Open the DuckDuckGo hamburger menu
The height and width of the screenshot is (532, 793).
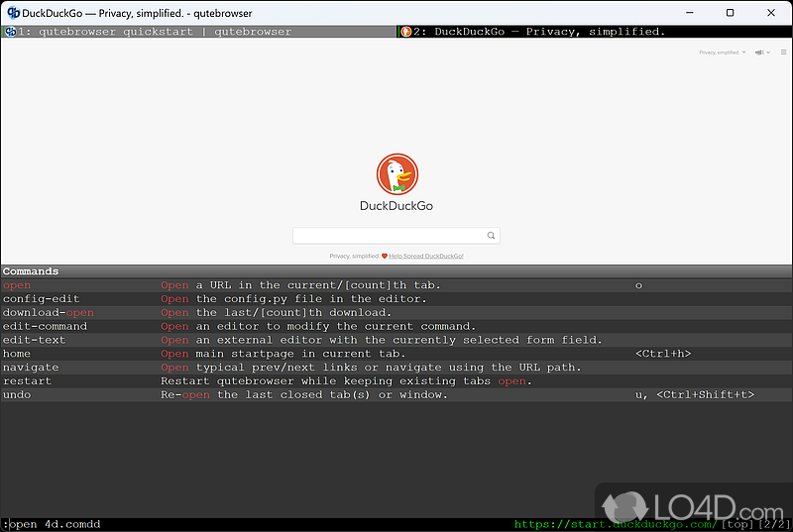[x=783, y=53]
